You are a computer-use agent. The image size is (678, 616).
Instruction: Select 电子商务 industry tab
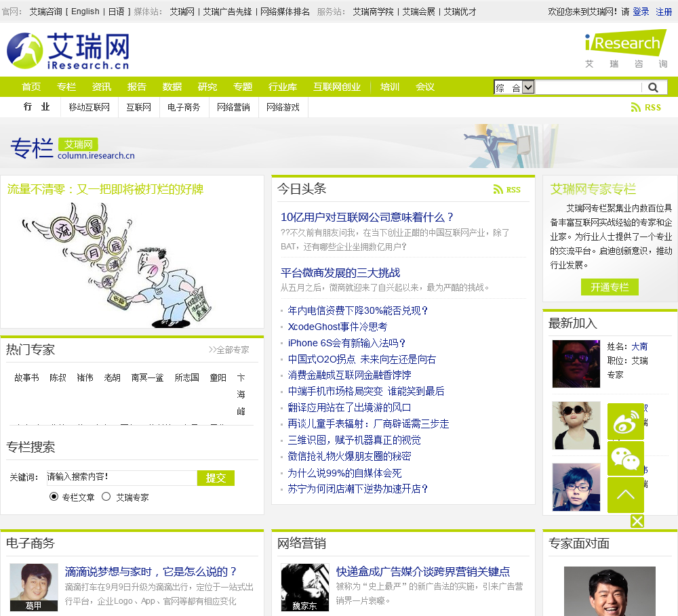pos(184,107)
